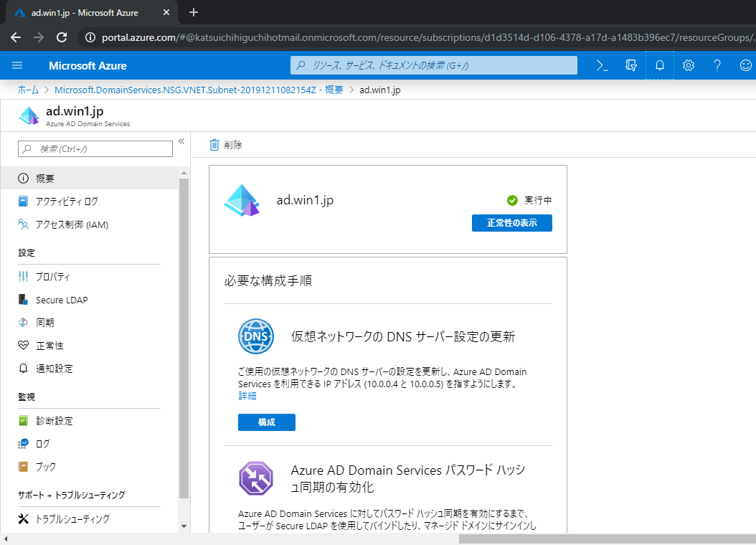Go to ホーム breadcrumb

(x=28, y=90)
